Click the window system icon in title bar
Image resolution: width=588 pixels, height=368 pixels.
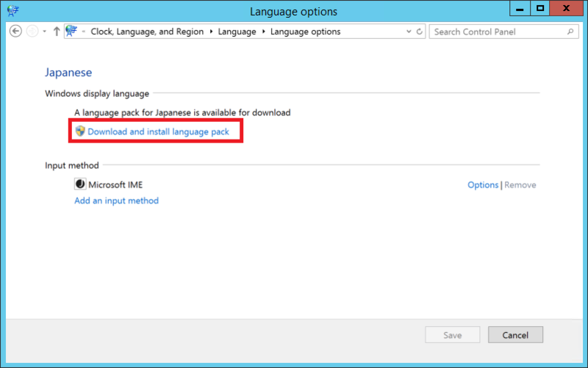12,10
